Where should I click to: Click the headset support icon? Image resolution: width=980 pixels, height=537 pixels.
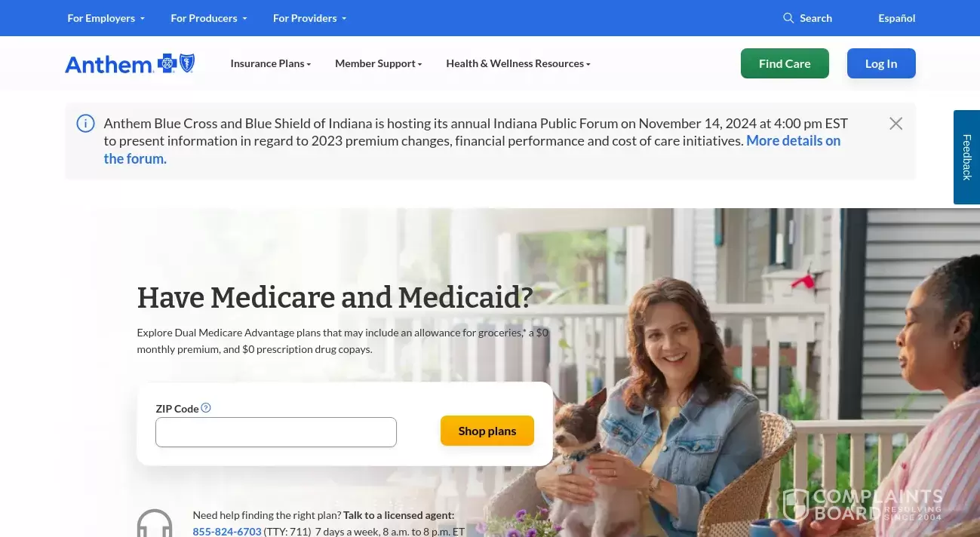(x=155, y=523)
